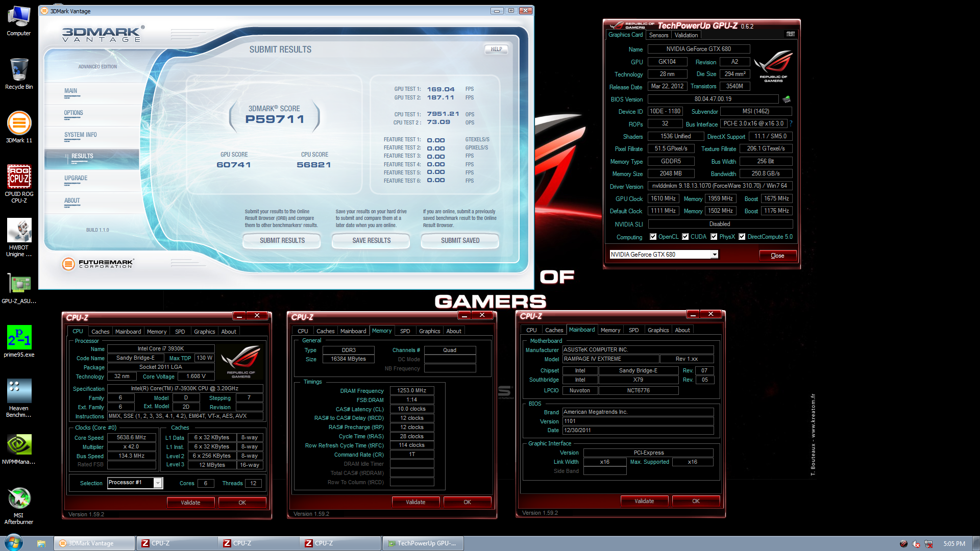Click the TechPowerUp GPU-Z taskbar button
Screen dimensions: 980x551
point(423,543)
